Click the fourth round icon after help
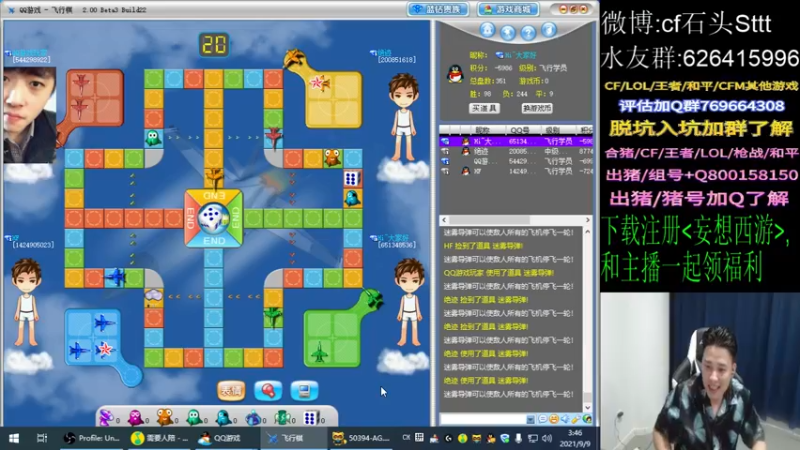800x450 pixels. pos(548,30)
